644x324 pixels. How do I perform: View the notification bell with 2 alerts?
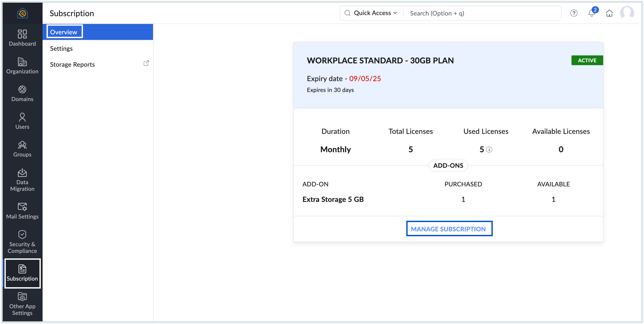pyautogui.click(x=591, y=13)
